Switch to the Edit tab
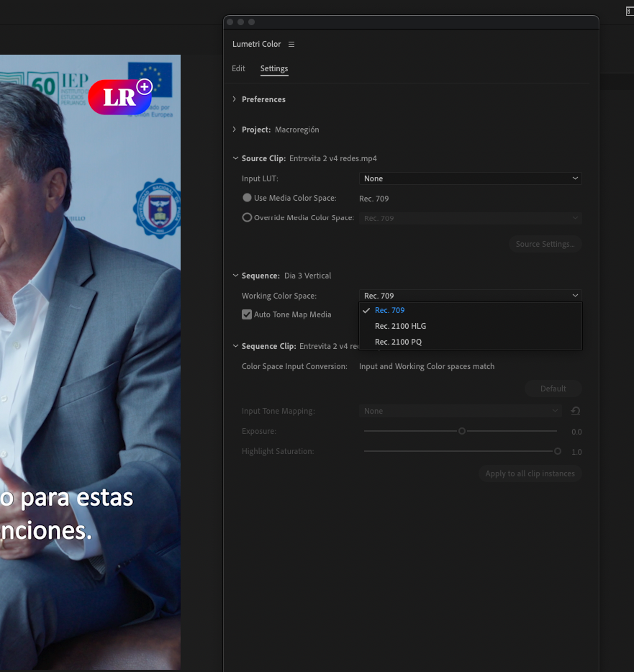This screenshot has width=634, height=672. click(238, 68)
